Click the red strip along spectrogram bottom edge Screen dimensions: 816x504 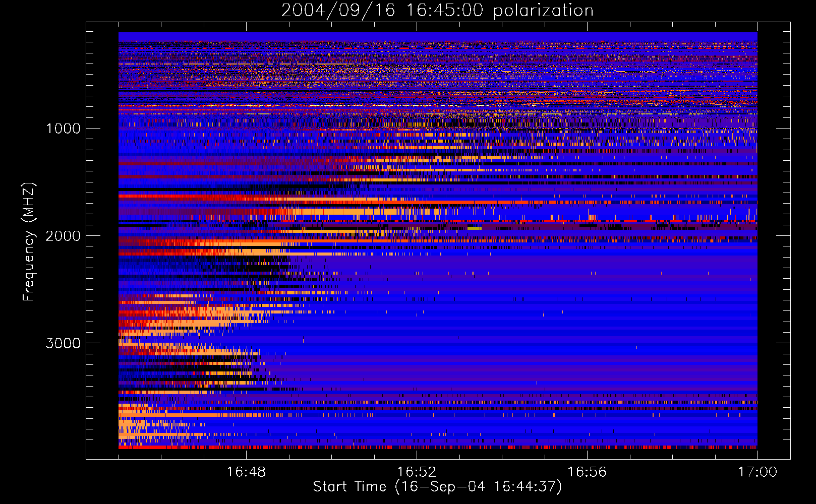pyautogui.click(x=437, y=447)
